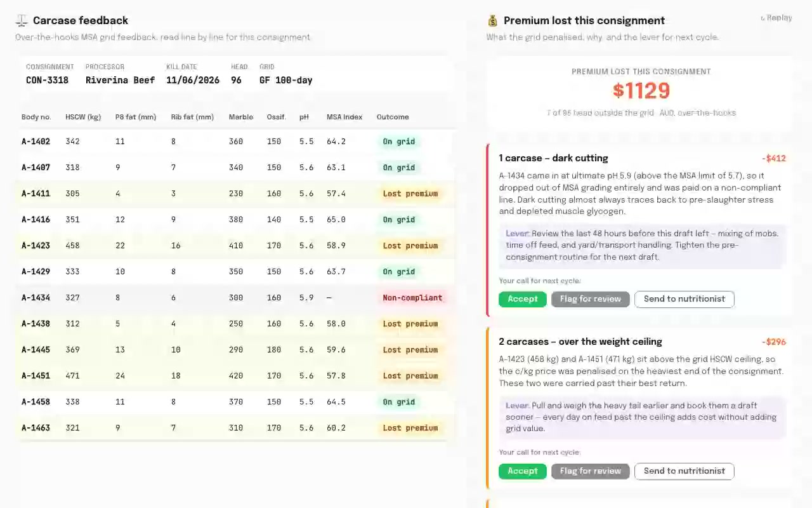
Task: Select body number A-1463
Action: [36, 428]
